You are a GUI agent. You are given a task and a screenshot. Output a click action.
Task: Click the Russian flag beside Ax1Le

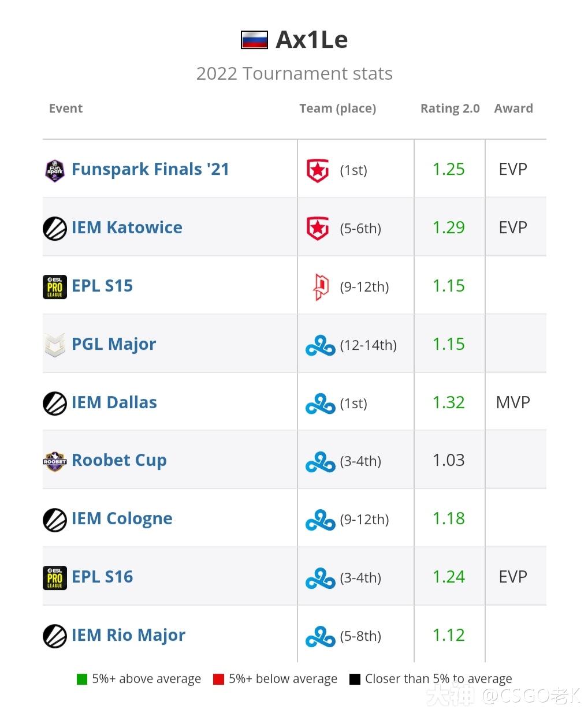tap(254, 39)
